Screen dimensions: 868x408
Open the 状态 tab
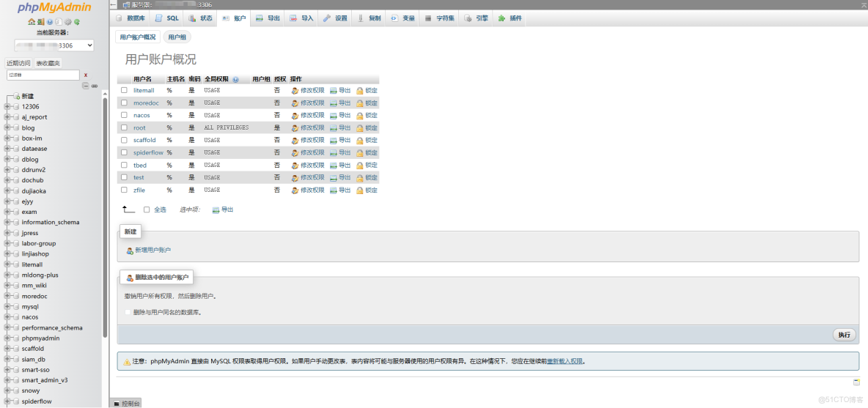coord(200,18)
